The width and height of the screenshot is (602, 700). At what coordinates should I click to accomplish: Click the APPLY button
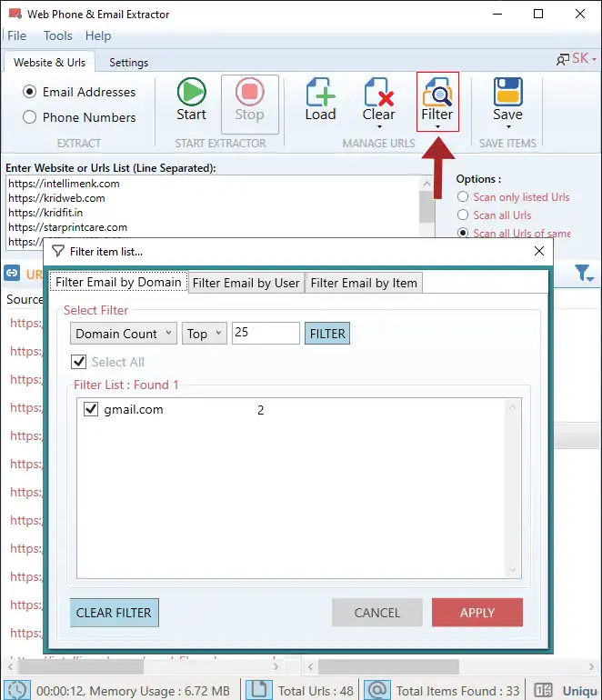[477, 613]
